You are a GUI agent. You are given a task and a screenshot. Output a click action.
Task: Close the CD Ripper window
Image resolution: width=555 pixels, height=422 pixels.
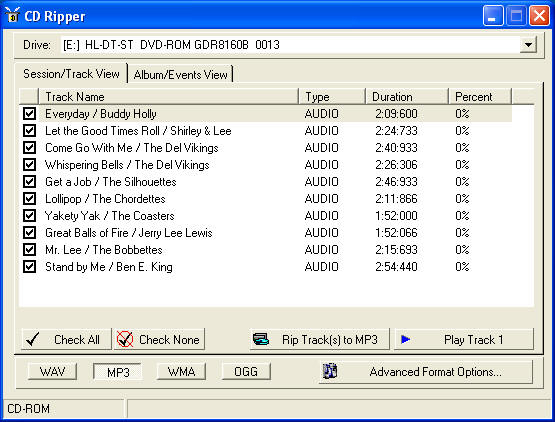click(539, 16)
